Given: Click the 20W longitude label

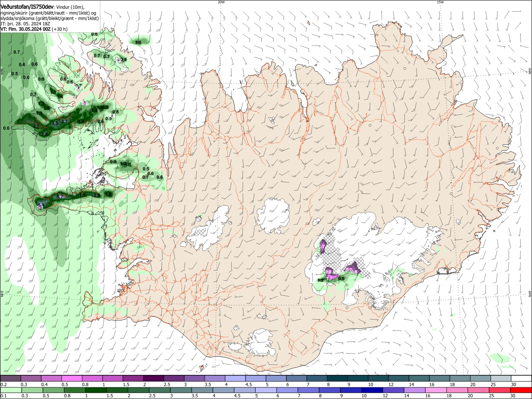Looking at the screenshot, I should pos(221,2).
